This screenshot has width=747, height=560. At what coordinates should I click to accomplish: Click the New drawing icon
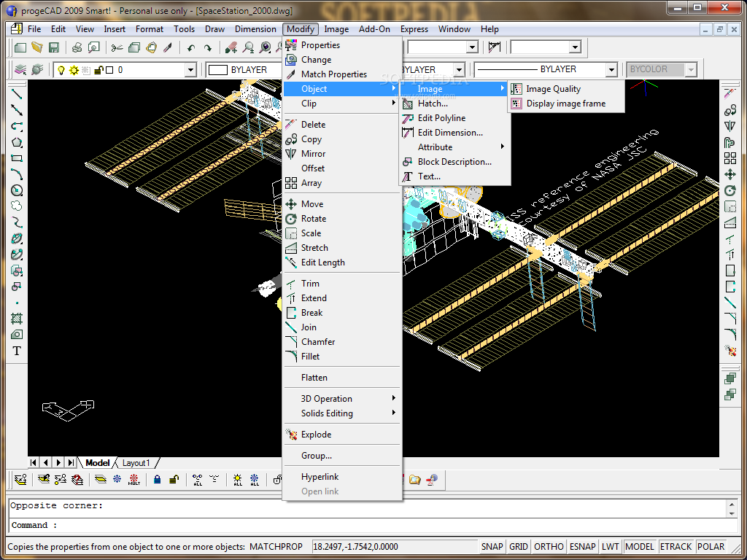(x=20, y=47)
